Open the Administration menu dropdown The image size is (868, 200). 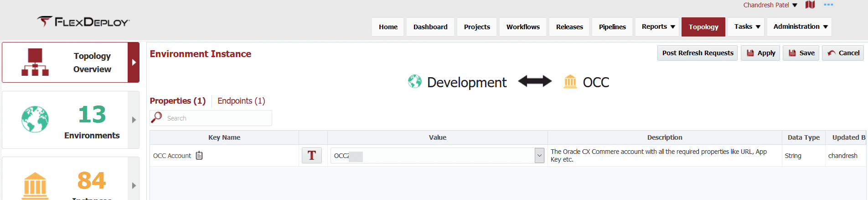(800, 27)
